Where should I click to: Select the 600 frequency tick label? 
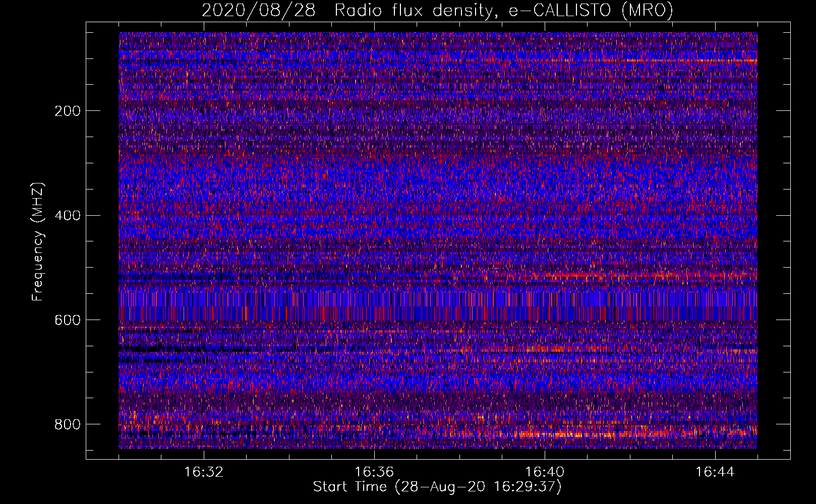coord(67,321)
